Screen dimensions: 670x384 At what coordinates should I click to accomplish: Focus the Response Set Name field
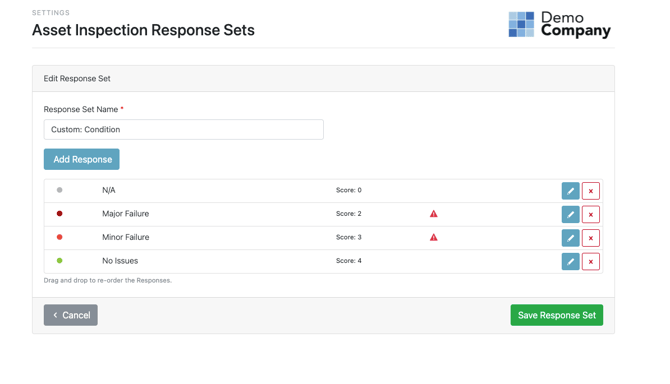click(183, 129)
